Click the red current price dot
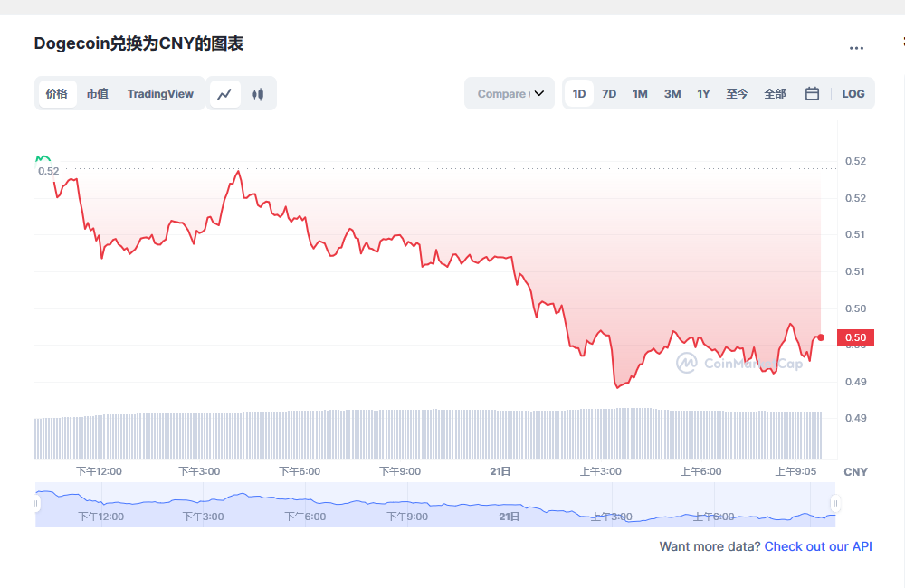This screenshot has height=588, width=905. point(821,337)
